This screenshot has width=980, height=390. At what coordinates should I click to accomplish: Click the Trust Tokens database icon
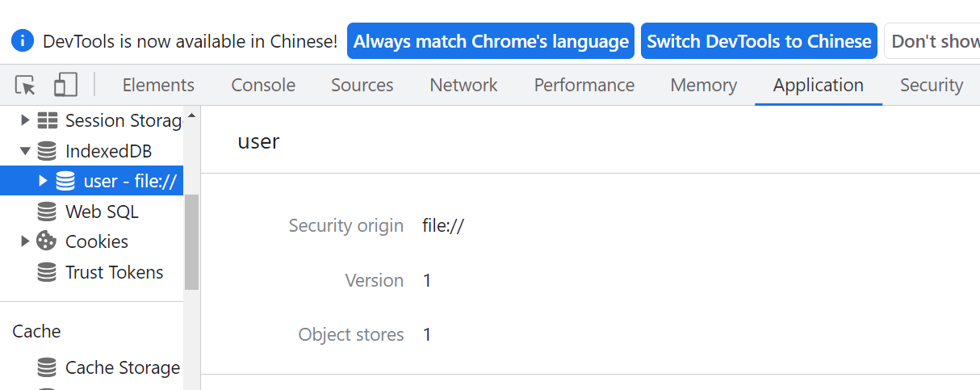(48, 272)
